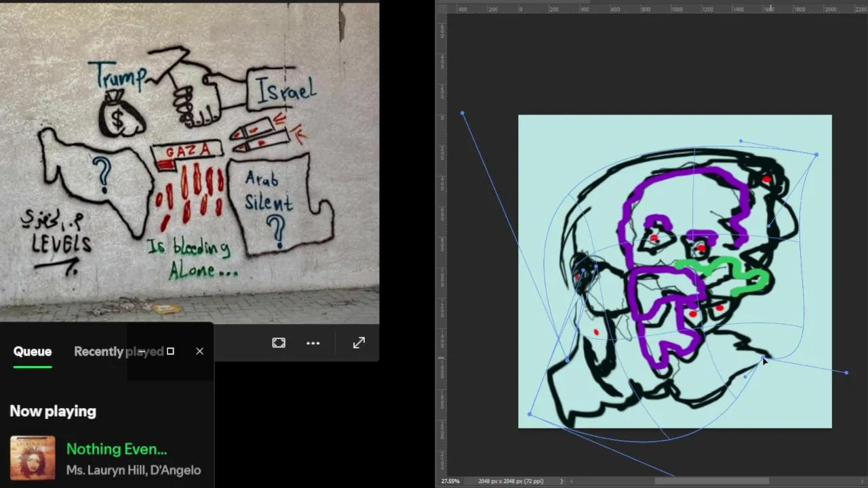Open the photo viewer three-dots menu
868x488 pixels.
[313, 343]
